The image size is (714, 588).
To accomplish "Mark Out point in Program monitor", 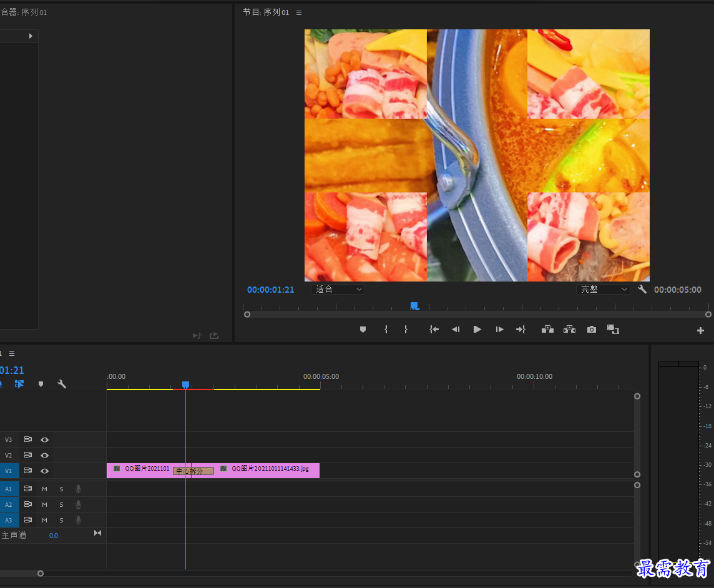I will [x=406, y=330].
